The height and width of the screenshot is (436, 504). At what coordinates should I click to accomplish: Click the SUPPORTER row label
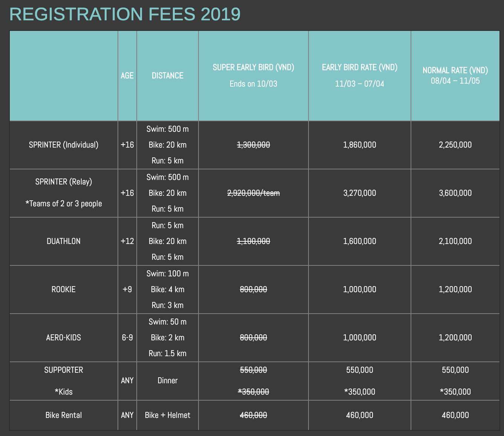point(64,370)
